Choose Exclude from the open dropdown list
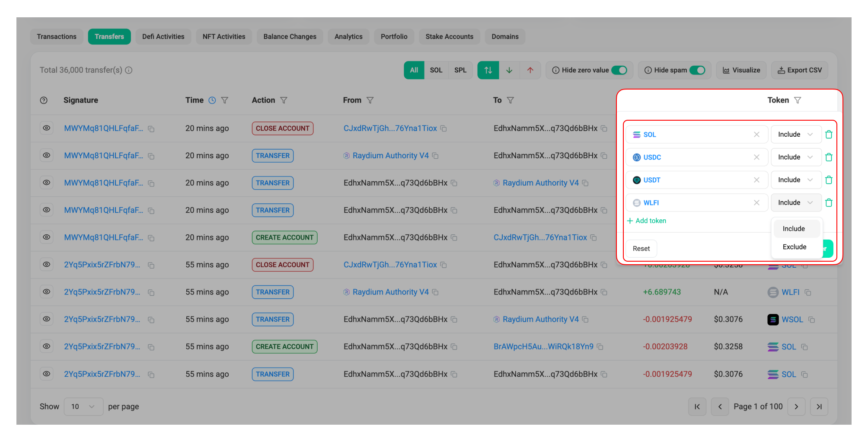Image resolution: width=868 pixels, height=442 pixels. pos(795,247)
